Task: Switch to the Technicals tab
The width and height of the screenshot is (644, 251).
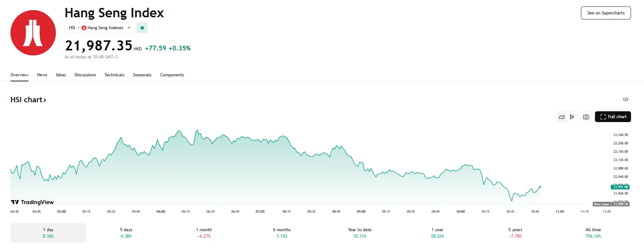Action: (x=114, y=75)
